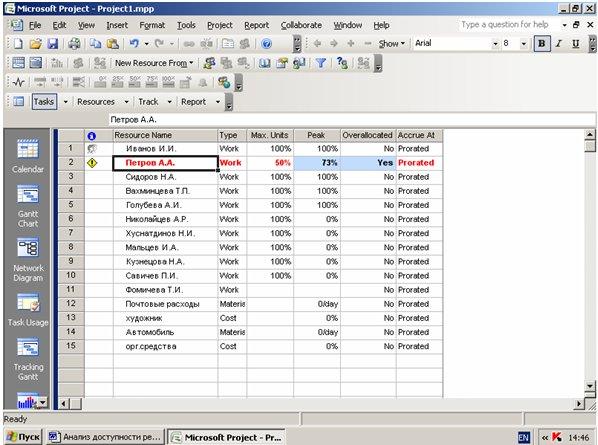Open the View menu
The image size is (598, 445).
tap(87, 25)
